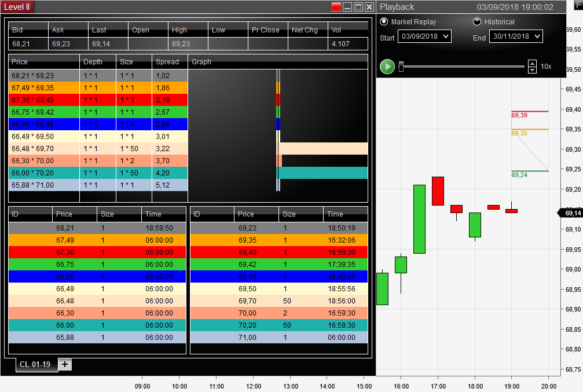This screenshot has width=583, height=392.
Task: Click the red candlestick at 17:00
Action: point(438,191)
